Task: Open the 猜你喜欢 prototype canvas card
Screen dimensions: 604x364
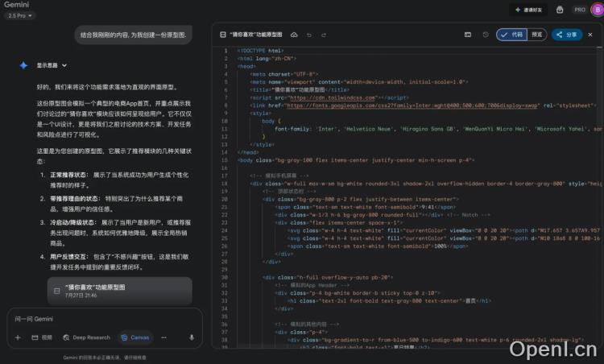Action: click(x=119, y=291)
